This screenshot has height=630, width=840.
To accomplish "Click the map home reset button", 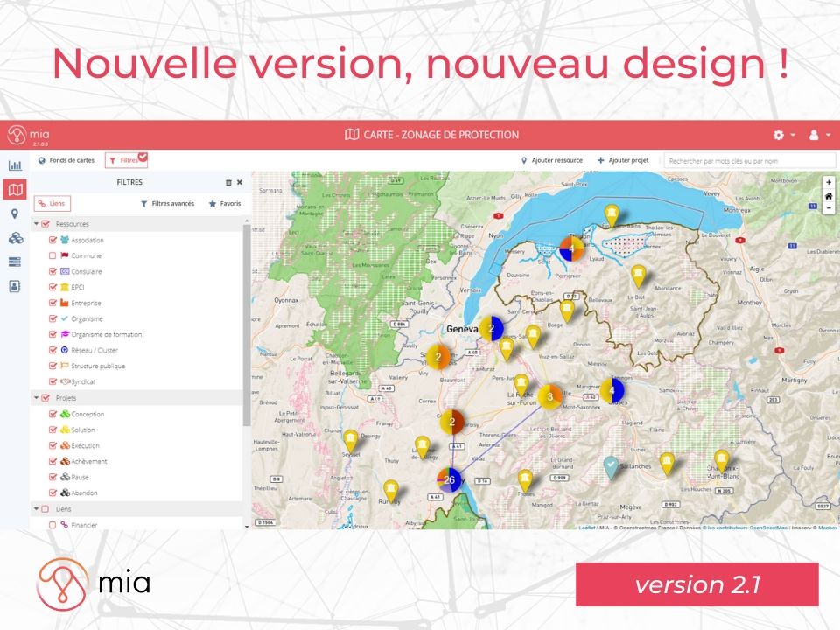I will [x=828, y=196].
